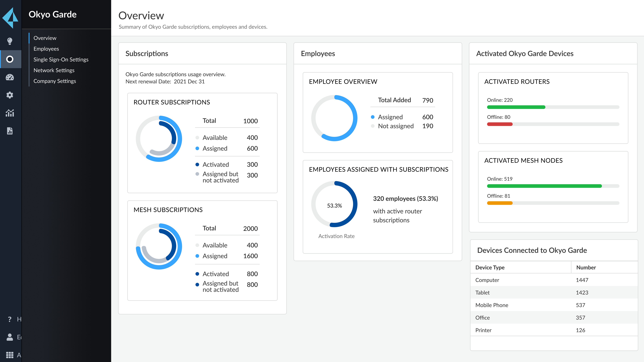Click the highlighted Okyo Garde circle icon
The height and width of the screenshot is (362, 644).
(10, 59)
